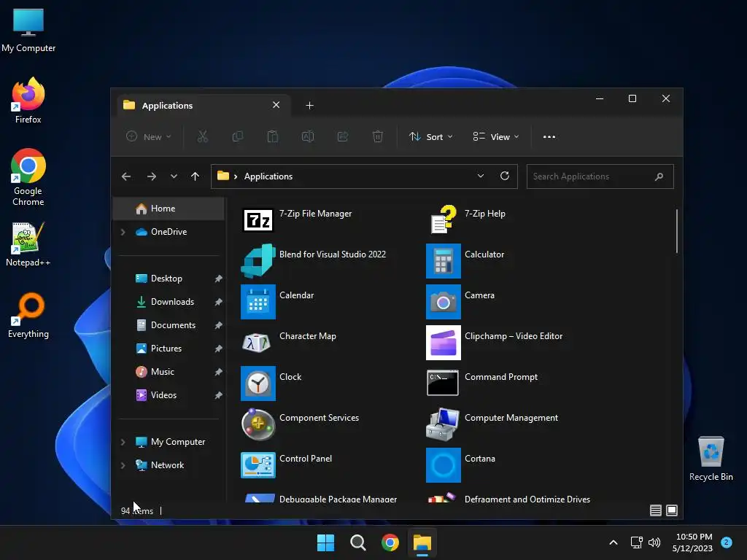
Task: Click the Copy toolbar icon
Action: pos(237,136)
